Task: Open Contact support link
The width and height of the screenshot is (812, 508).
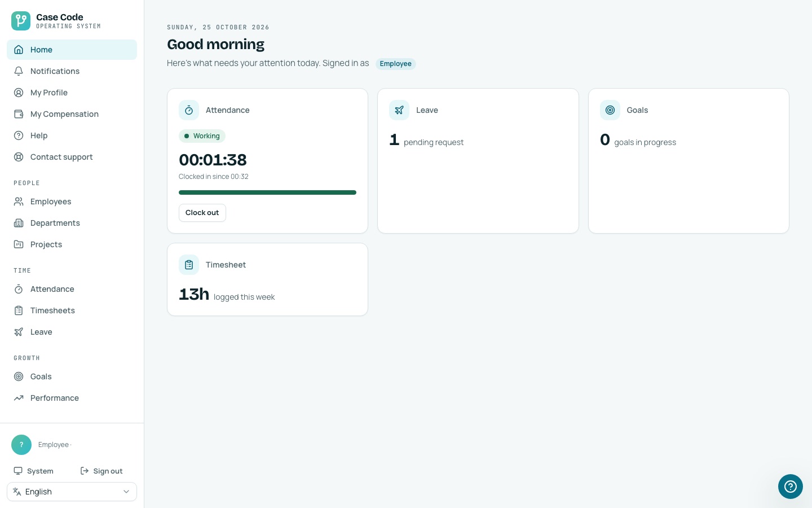Action: (x=72, y=157)
